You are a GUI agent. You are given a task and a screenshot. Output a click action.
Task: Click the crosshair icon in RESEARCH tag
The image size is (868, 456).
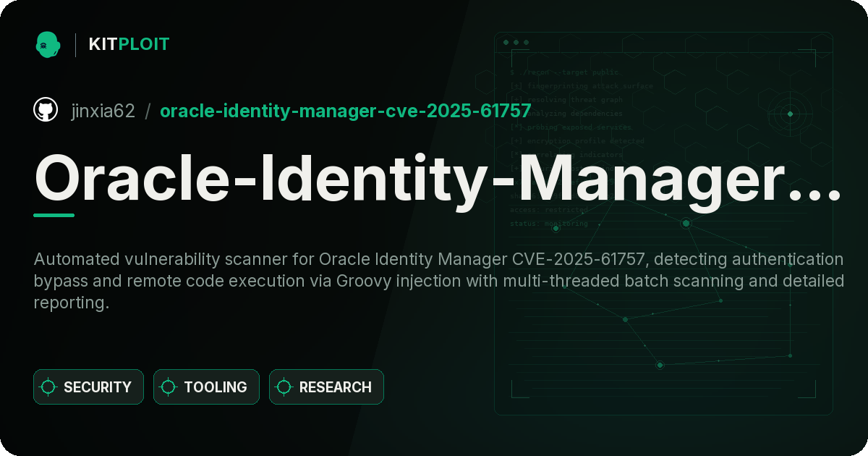(x=284, y=387)
